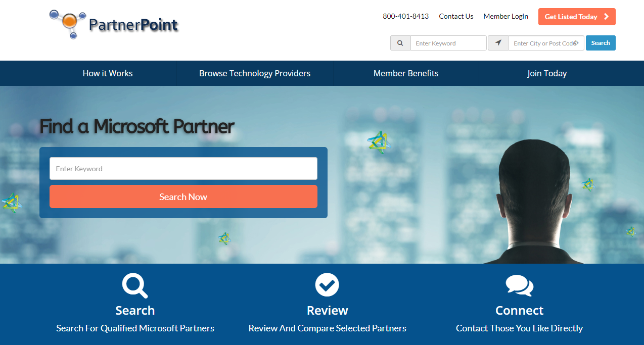Click the large Search magnifier icon
The height and width of the screenshot is (345, 644).
[135, 286]
